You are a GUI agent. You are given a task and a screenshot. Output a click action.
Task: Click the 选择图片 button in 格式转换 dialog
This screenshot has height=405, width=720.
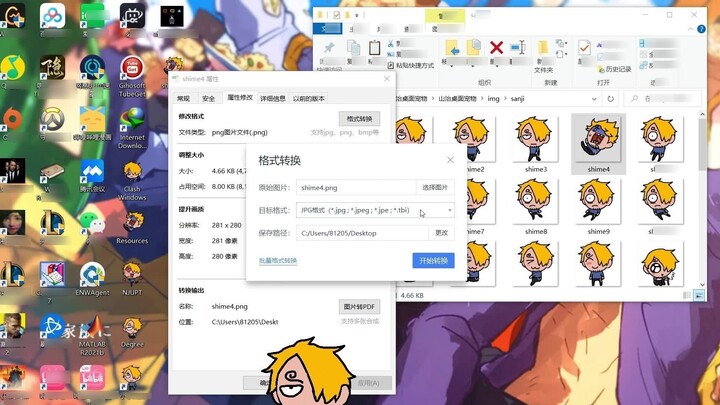[x=435, y=187]
